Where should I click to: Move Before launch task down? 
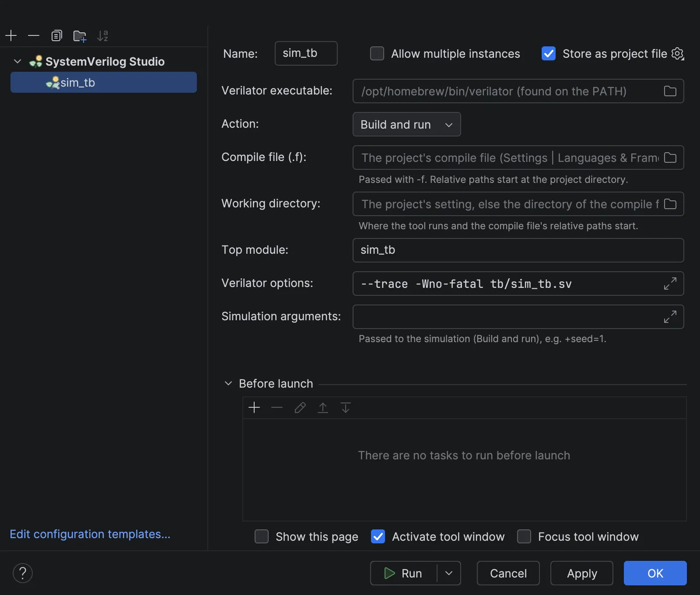point(346,408)
